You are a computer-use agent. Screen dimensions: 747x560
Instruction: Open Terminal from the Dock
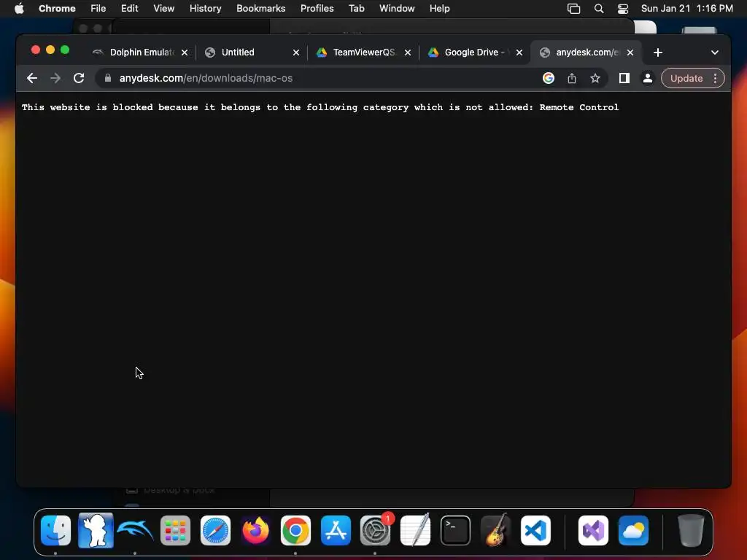point(455,531)
